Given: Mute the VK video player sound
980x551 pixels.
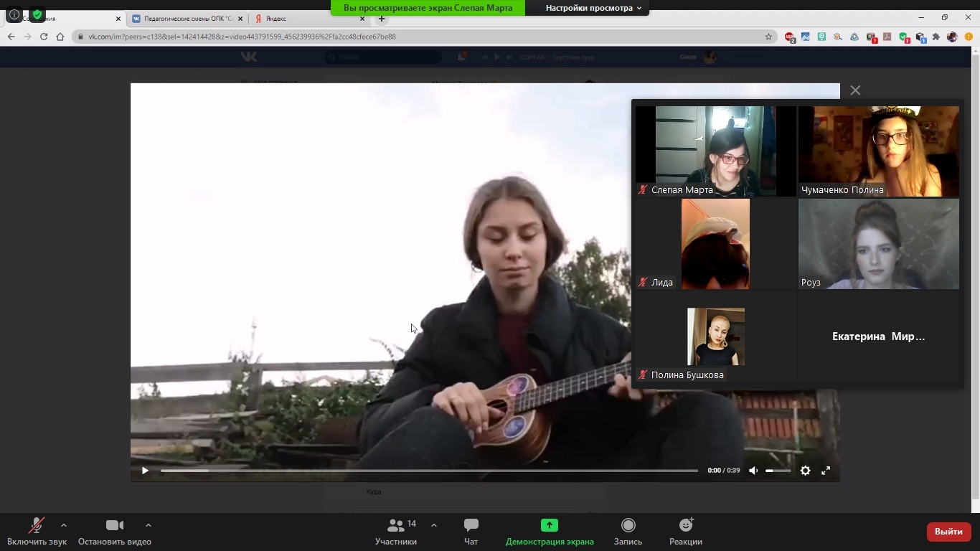Looking at the screenshot, I should click(753, 471).
